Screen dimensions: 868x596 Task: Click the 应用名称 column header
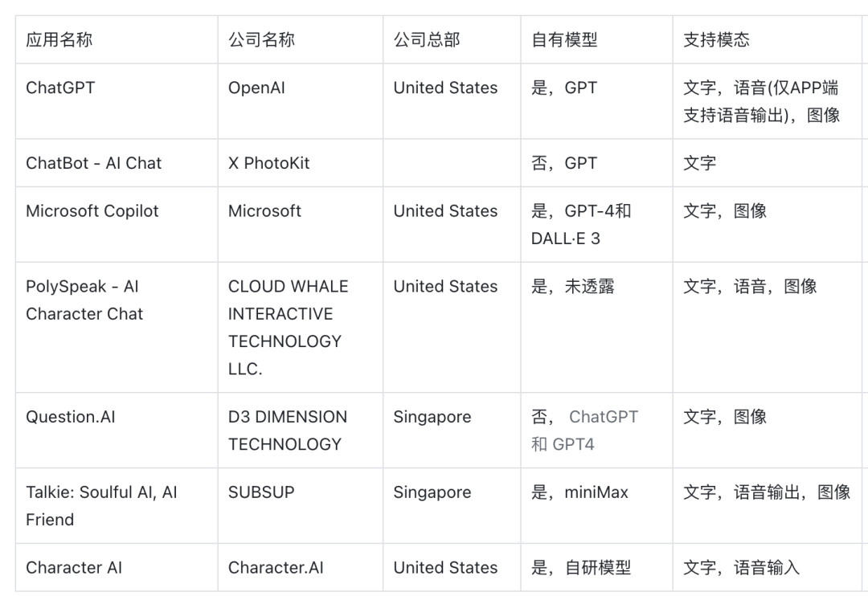[x=117, y=40]
